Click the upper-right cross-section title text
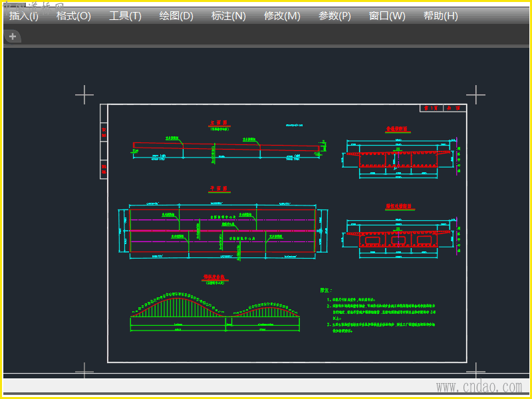Viewport: 532px width, 399px height. 398,129
